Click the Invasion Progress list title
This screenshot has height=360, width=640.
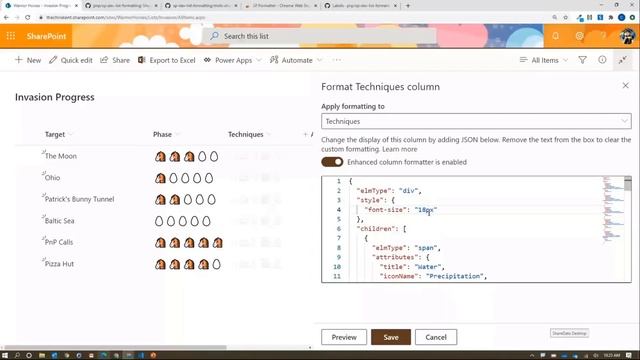[x=55, y=97]
